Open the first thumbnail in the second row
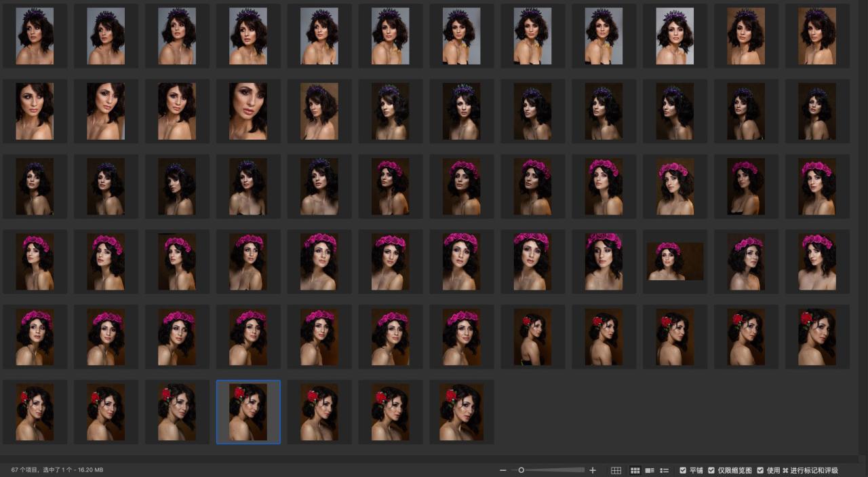This screenshot has height=477, width=868. 35,111
